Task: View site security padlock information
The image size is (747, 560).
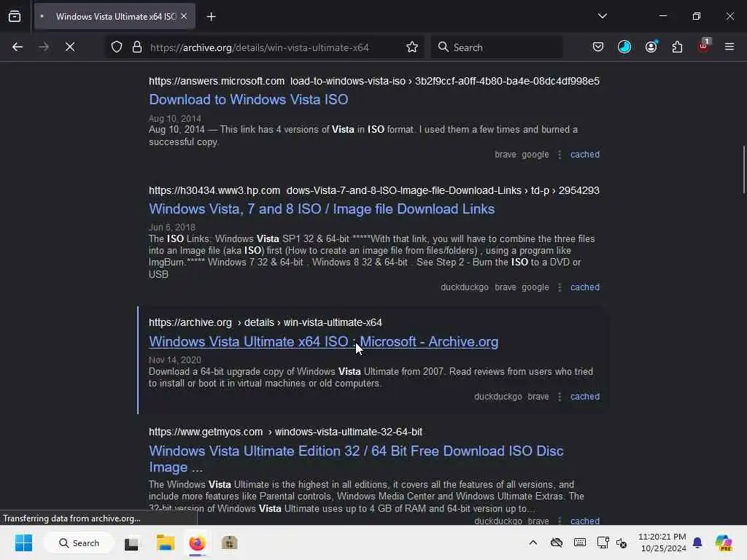Action: [137, 47]
